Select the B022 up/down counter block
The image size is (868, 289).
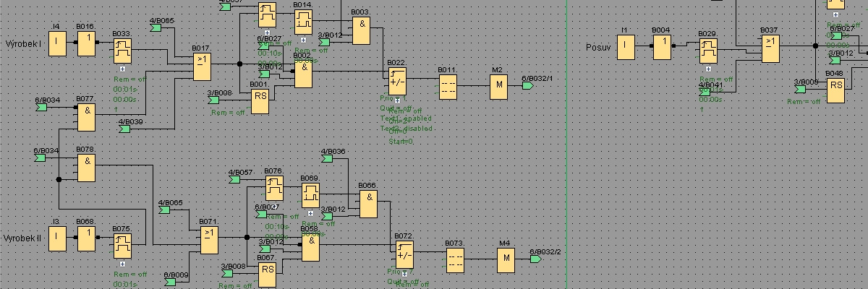click(396, 81)
